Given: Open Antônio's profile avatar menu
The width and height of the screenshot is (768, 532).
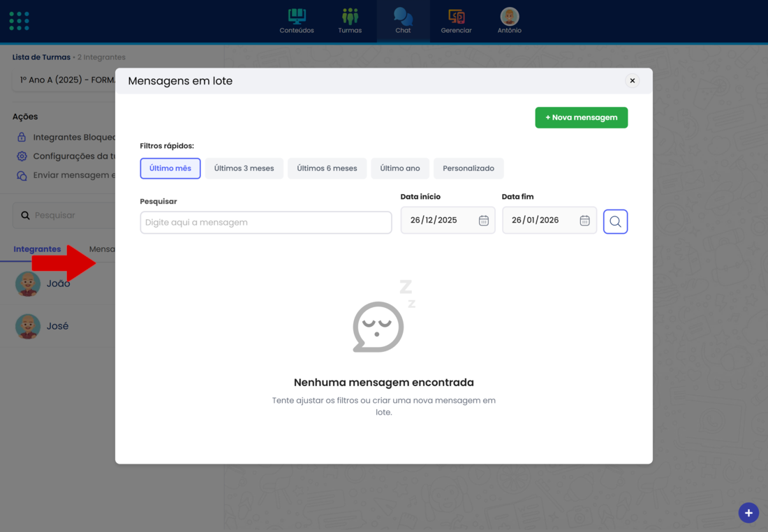Looking at the screenshot, I should point(509,17).
